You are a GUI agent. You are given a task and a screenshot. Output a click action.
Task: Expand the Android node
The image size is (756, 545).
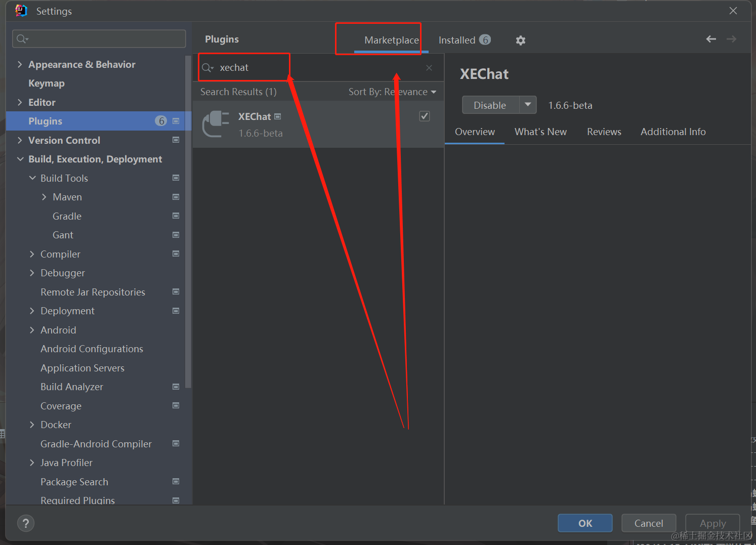point(32,330)
